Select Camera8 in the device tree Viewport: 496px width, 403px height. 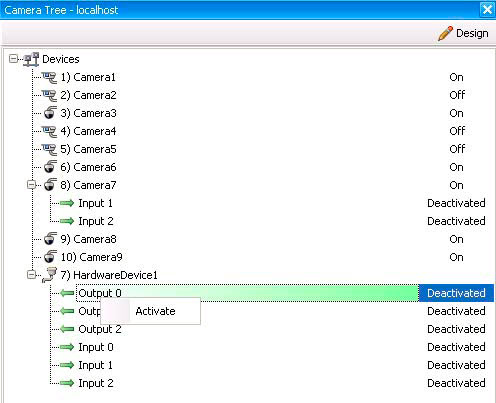88,239
